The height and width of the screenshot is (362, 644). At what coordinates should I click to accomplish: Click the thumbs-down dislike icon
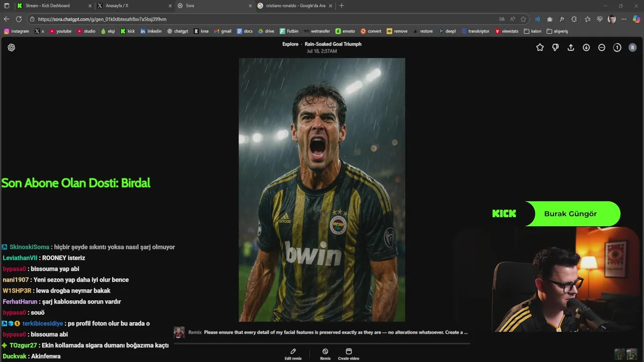[x=555, y=47]
